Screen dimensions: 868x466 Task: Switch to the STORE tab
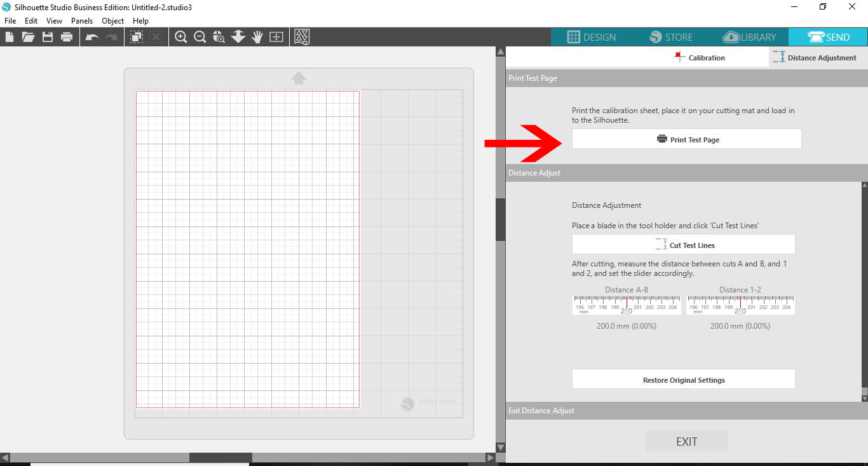670,37
